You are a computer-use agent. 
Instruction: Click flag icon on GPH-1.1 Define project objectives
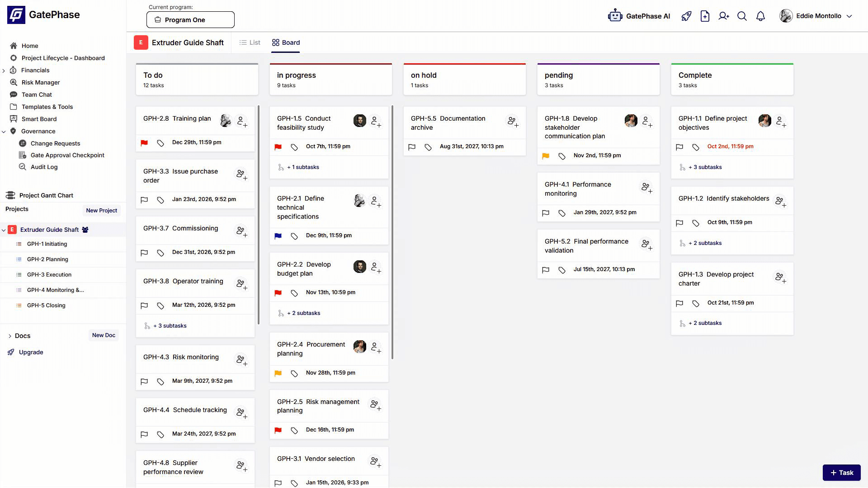[679, 147]
